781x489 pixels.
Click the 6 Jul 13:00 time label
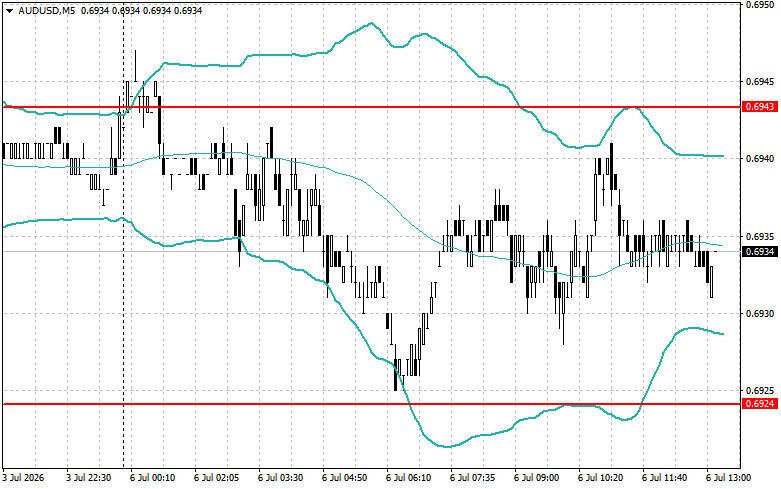[728, 478]
